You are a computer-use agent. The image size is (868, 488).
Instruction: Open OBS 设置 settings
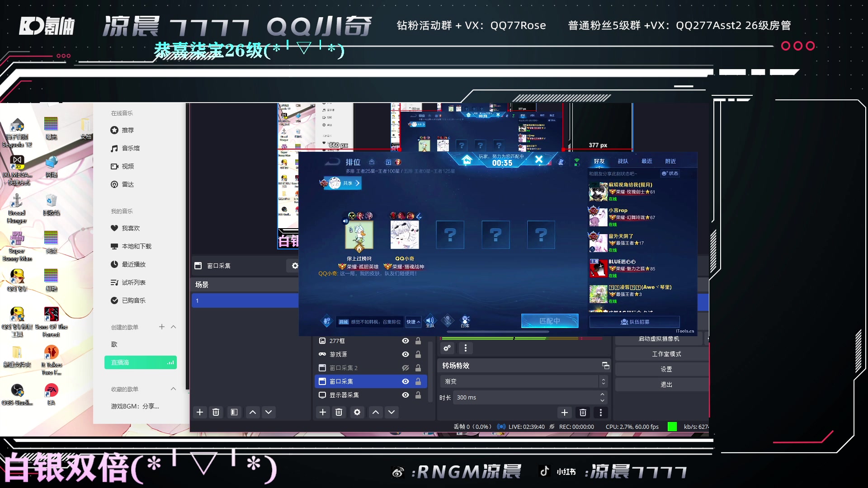[662, 369]
